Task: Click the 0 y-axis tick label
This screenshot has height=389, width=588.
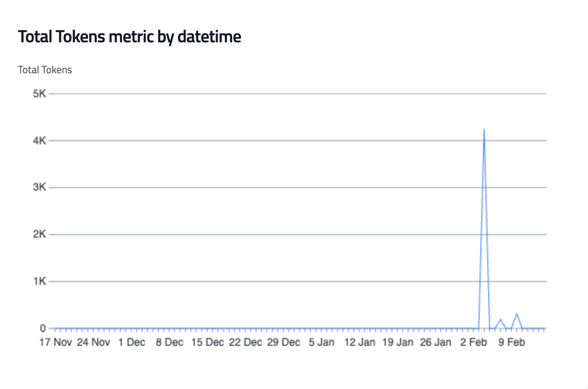Action: coord(43,328)
